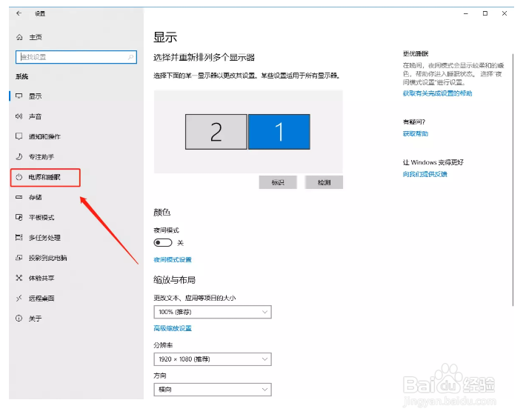Open 高级缩放设置 link
The image size is (526, 420).
[173, 328]
